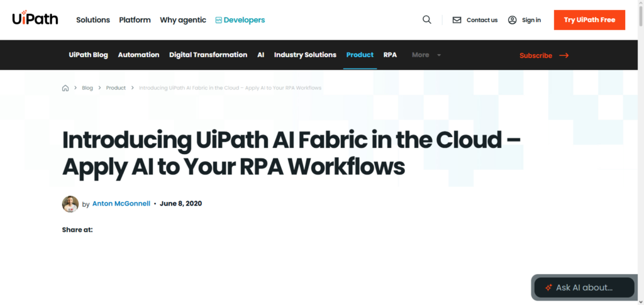
Task: Open the Platform menu
Action: [135, 19]
